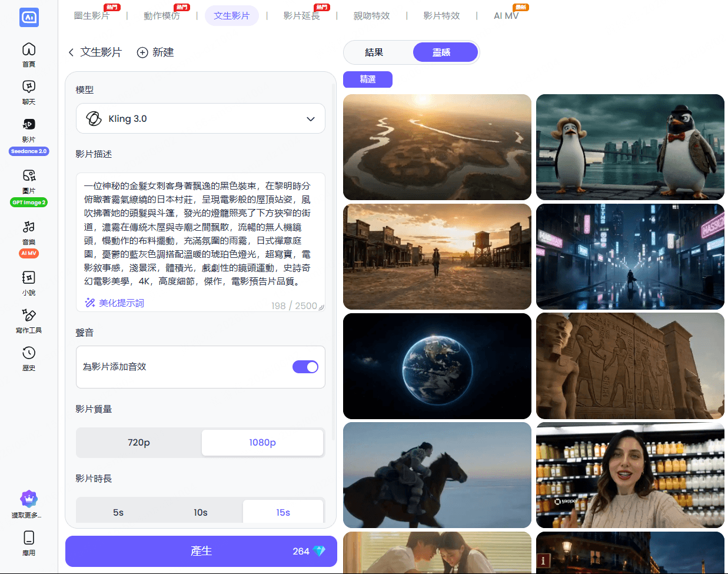Switch to 結果 results view

[374, 52]
